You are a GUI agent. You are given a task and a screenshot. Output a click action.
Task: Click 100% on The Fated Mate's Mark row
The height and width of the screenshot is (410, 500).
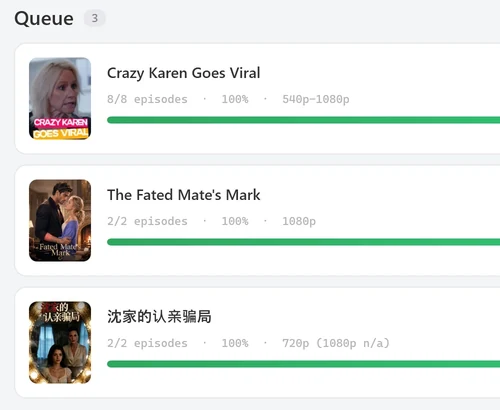point(235,221)
